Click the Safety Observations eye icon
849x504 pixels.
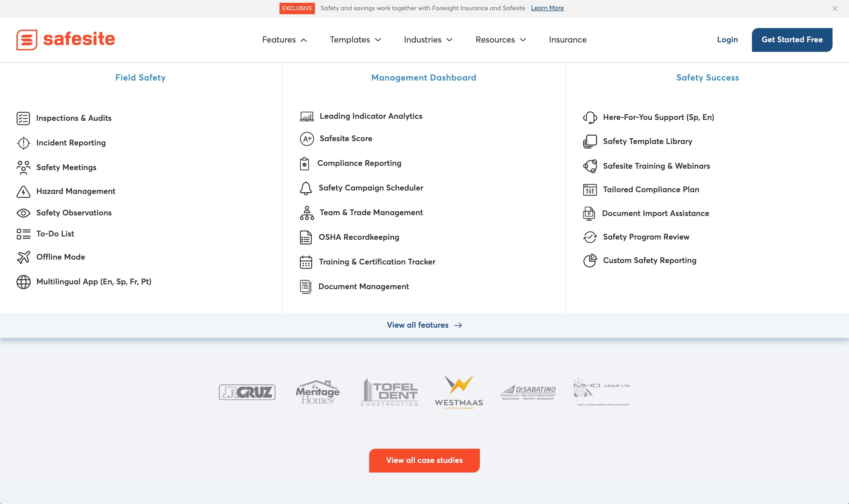pos(24,213)
